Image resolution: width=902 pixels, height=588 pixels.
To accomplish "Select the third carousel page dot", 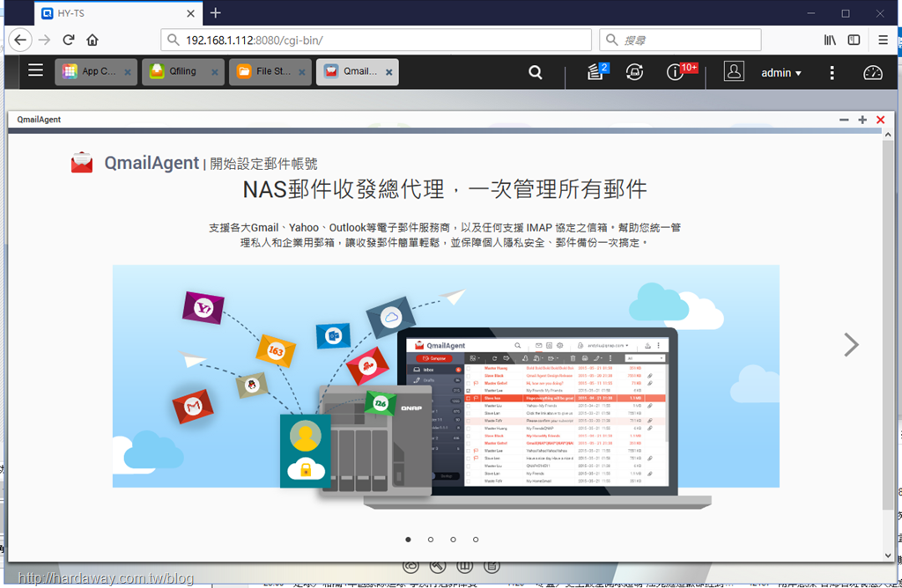I will point(454,539).
